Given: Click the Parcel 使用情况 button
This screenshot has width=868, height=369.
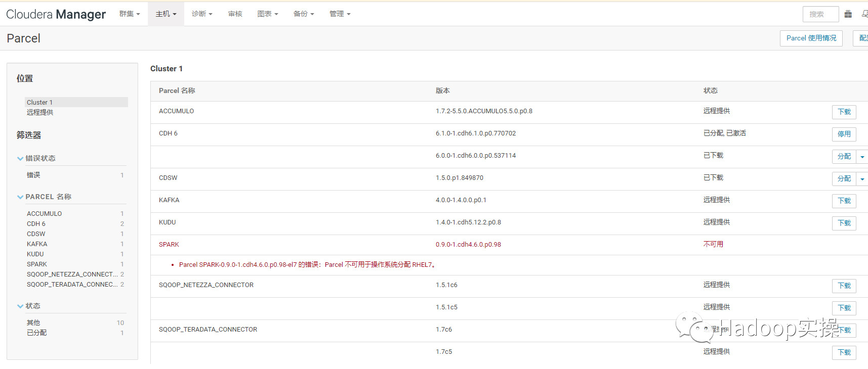Looking at the screenshot, I should coord(811,38).
